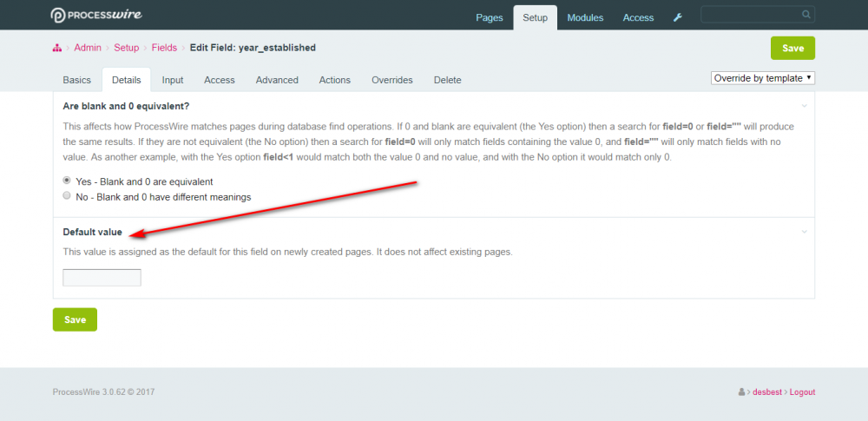The height and width of the screenshot is (421, 868).
Task: Click the top-right Save button
Action: [792, 48]
